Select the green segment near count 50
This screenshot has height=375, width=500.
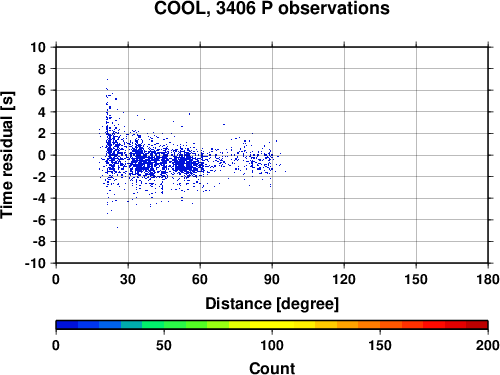164,325
